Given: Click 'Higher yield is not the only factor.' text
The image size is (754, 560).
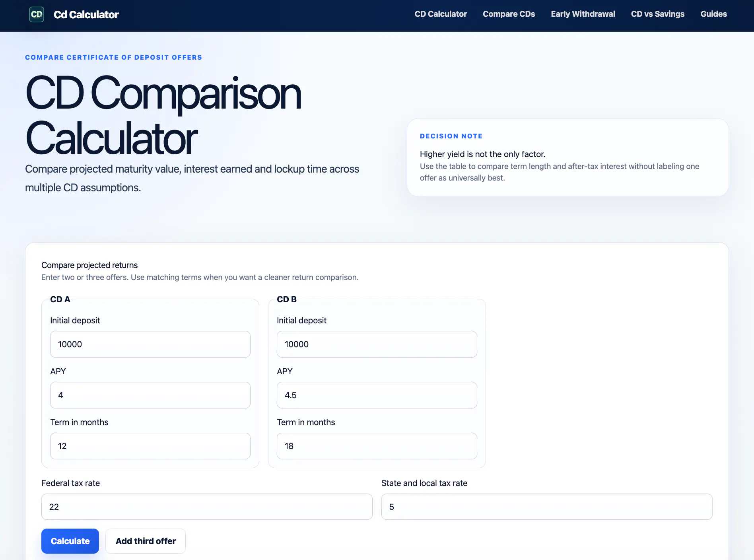Looking at the screenshot, I should click(482, 154).
